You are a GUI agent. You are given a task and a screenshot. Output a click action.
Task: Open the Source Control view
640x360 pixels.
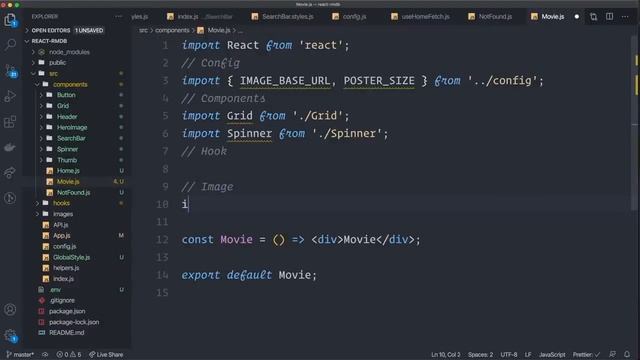(10, 70)
